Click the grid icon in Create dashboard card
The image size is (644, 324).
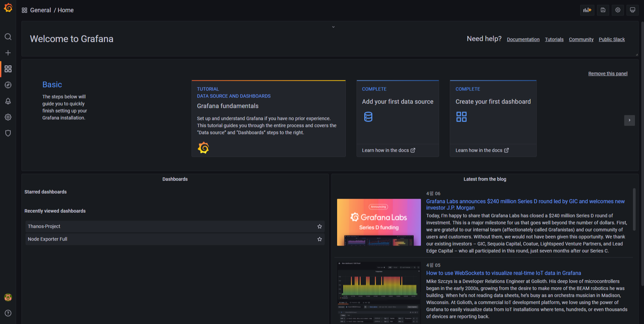(x=462, y=117)
